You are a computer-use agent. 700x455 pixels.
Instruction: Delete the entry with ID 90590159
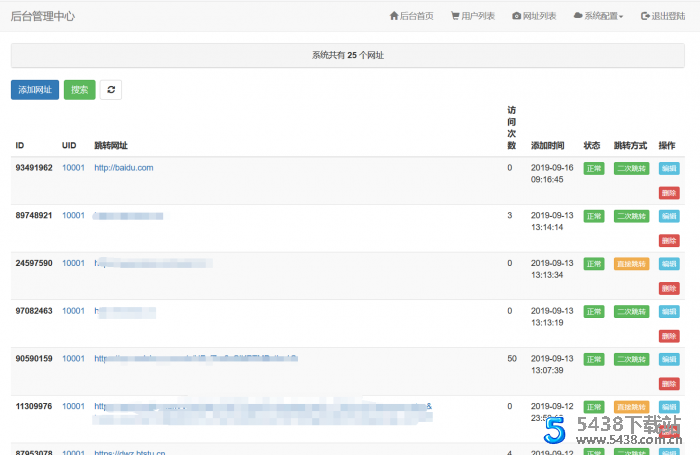(668, 384)
